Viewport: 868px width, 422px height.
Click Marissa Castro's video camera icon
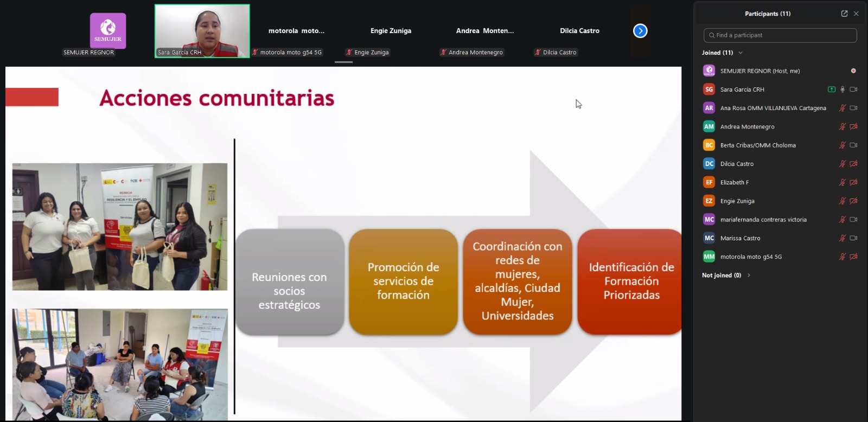[853, 238]
